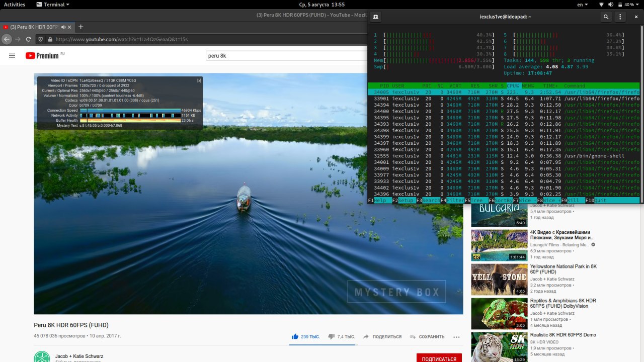Open LoungeV Films channel name
Viewport: 644px width, 362px height.
(x=560, y=245)
